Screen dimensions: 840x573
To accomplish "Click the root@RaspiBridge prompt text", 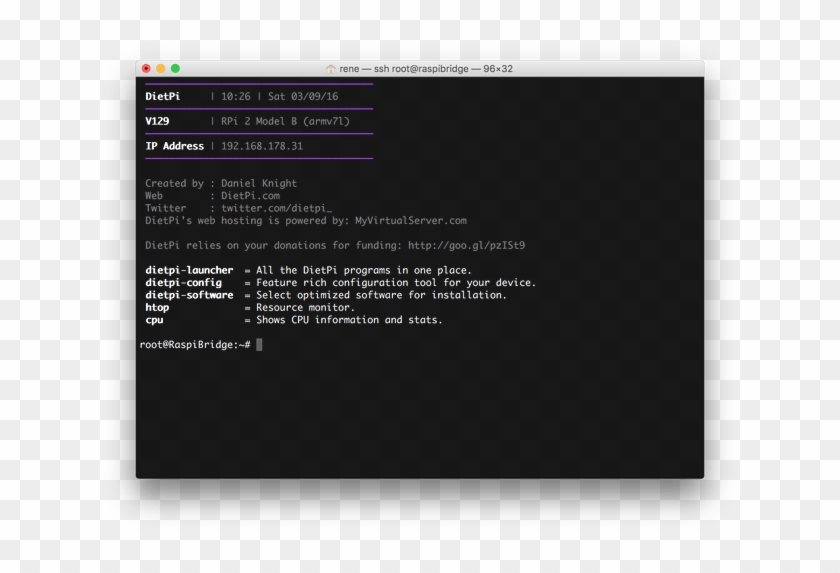I will tap(194, 344).
